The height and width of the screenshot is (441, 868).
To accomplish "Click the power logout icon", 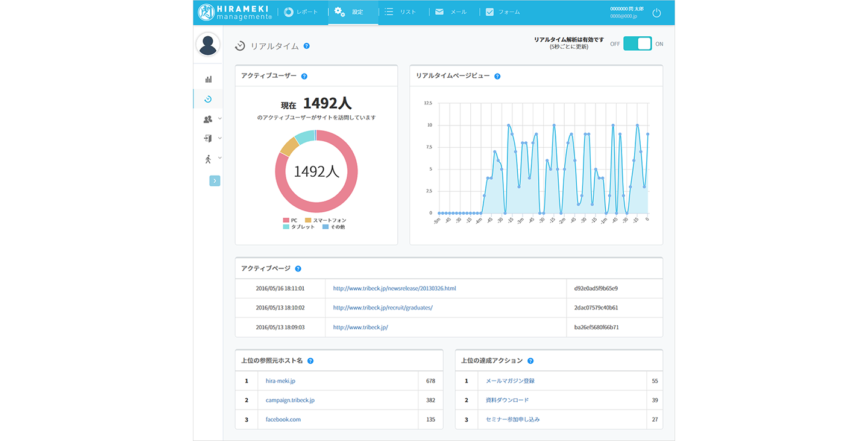I will [x=657, y=13].
